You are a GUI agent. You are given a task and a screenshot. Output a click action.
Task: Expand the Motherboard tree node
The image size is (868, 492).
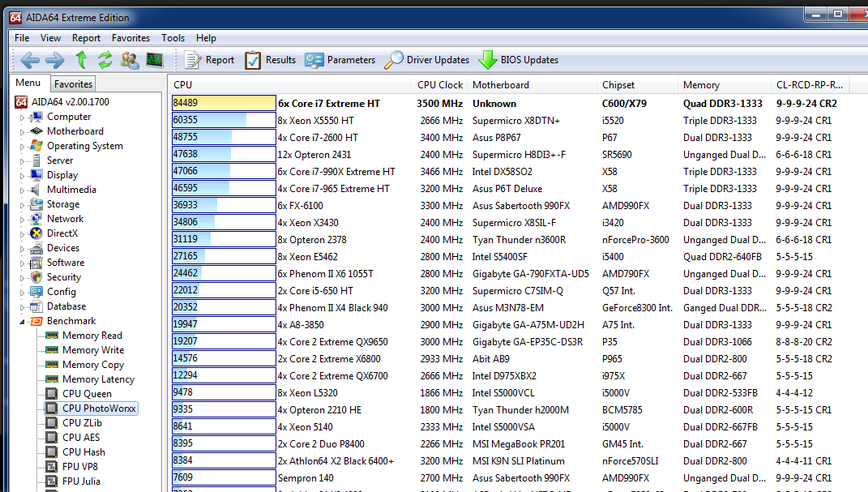tap(22, 132)
